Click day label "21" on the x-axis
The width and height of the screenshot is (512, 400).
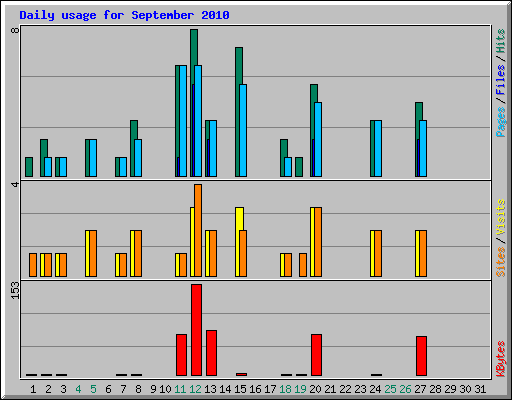click(330, 389)
